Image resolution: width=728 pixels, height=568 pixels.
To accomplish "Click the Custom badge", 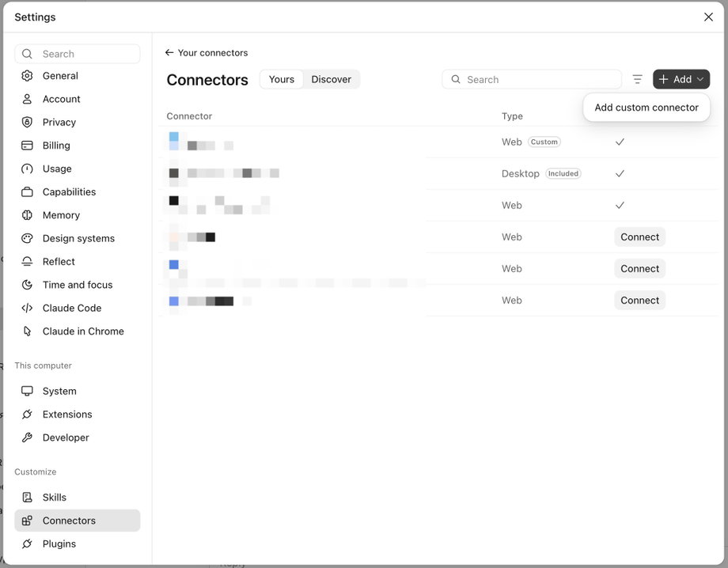I will (544, 142).
